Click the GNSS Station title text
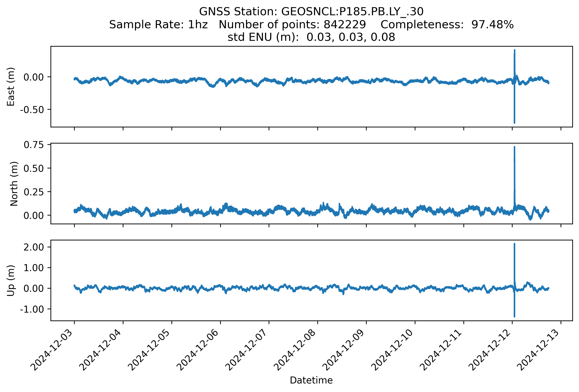Screen dimensions: 579x392 tap(311, 12)
